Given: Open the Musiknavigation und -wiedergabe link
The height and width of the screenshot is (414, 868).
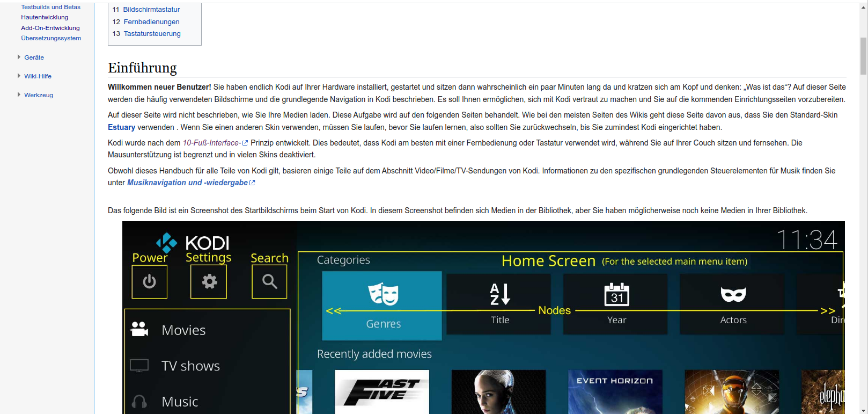Looking at the screenshot, I should coord(187,183).
